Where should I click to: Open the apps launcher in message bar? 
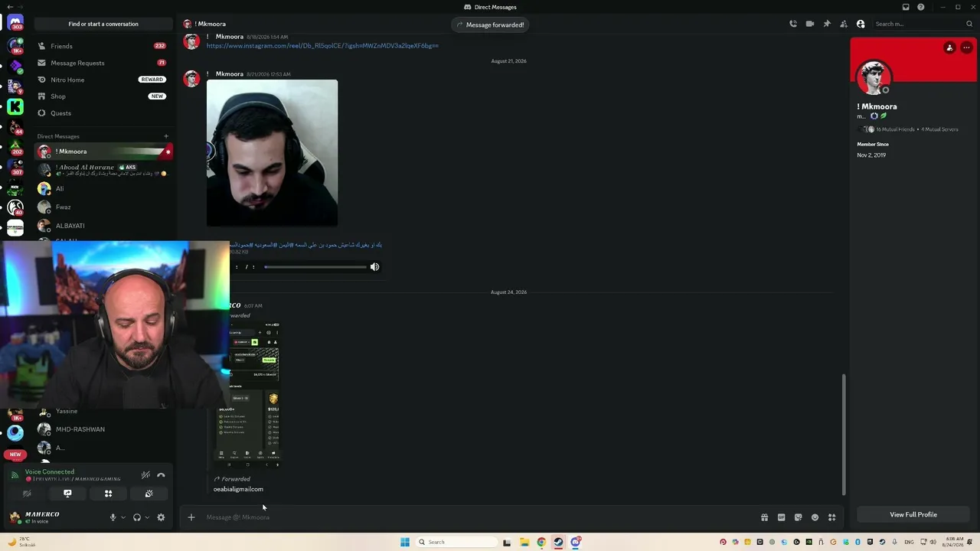pos(831,517)
